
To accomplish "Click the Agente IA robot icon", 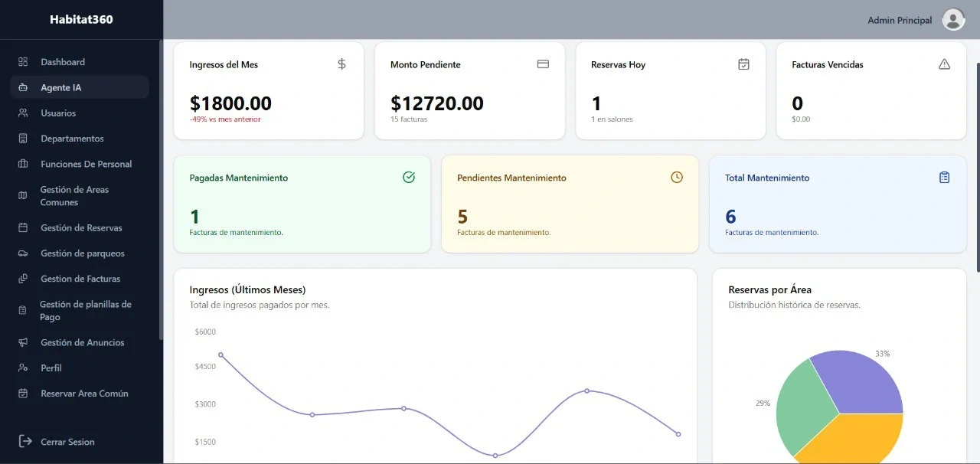I will [x=23, y=88].
